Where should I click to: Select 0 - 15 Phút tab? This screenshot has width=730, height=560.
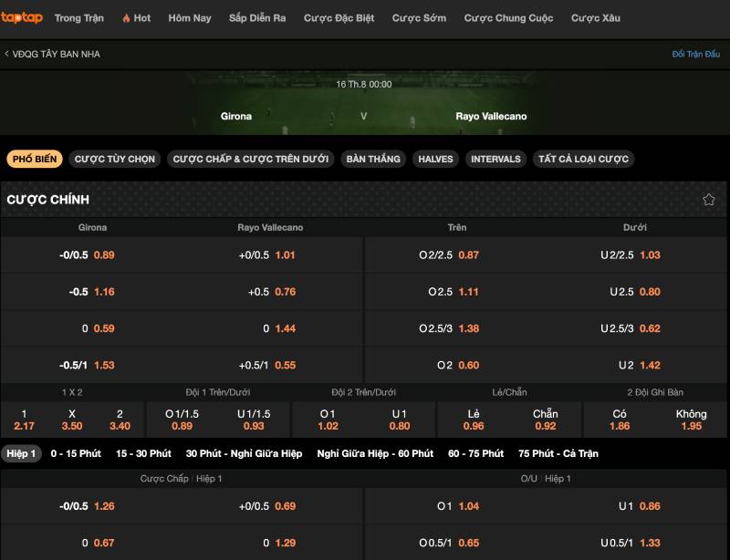pyautogui.click(x=76, y=453)
